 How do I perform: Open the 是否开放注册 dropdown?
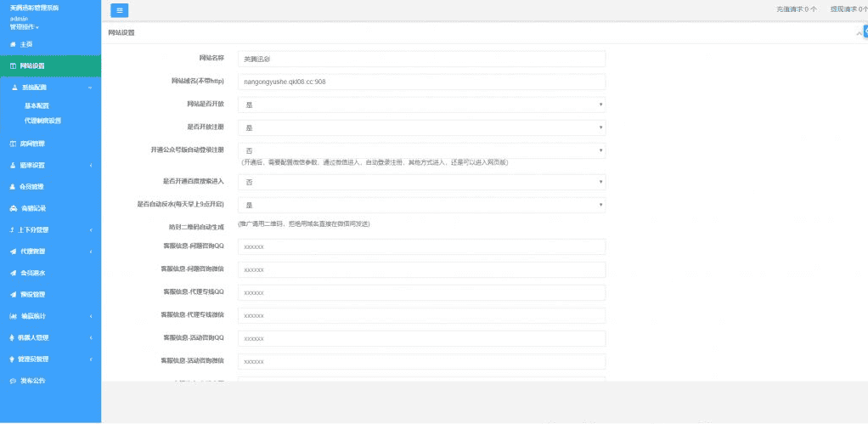(422, 127)
